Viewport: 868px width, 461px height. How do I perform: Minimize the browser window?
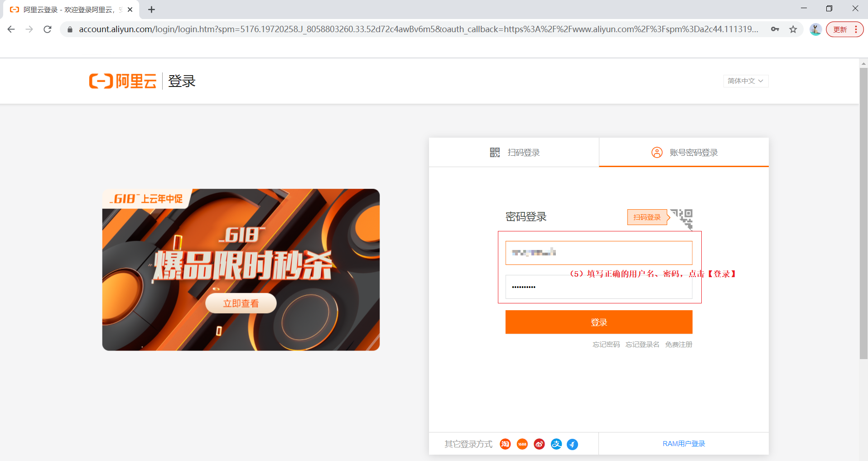point(804,8)
